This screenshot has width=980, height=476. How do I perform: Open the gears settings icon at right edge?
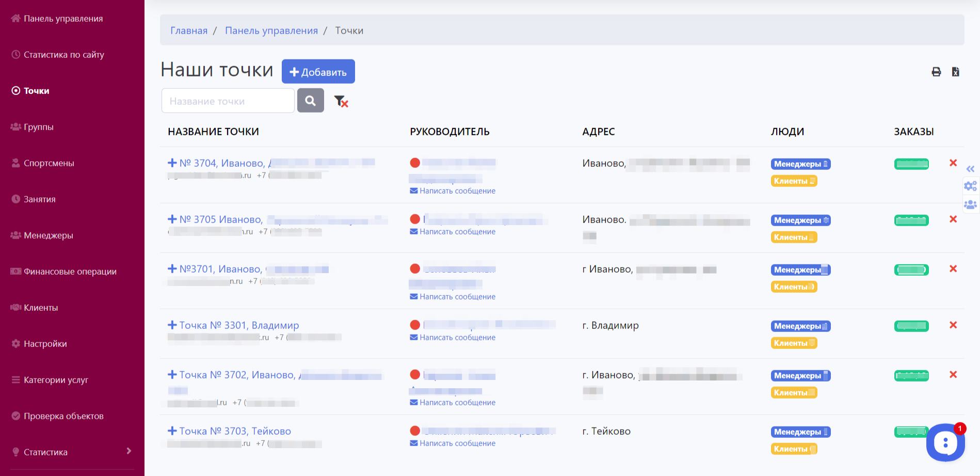tap(970, 186)
